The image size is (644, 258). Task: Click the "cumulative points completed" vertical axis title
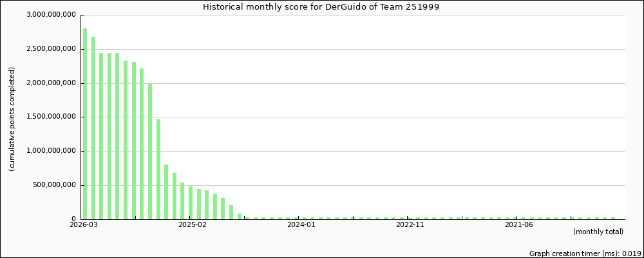[12, 119]
